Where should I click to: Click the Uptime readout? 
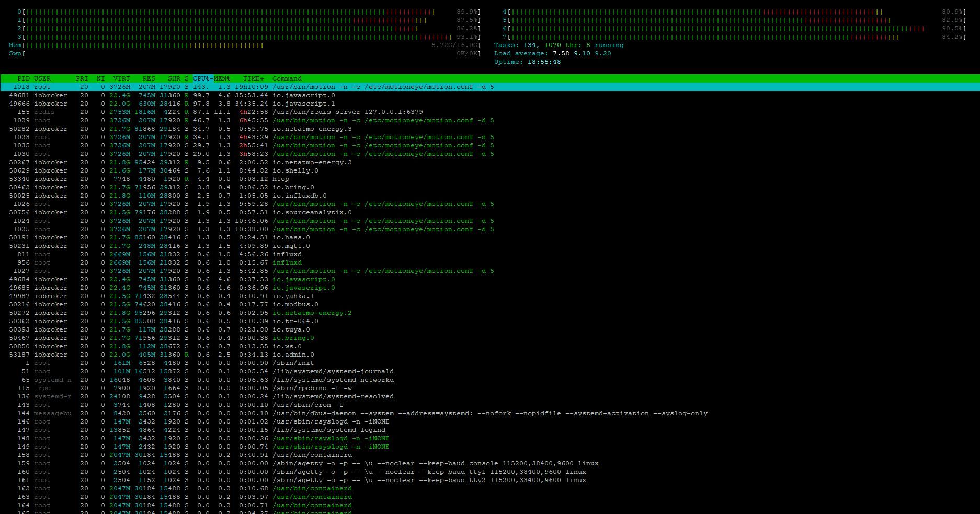pyautogui.click(x=528, y=62)
